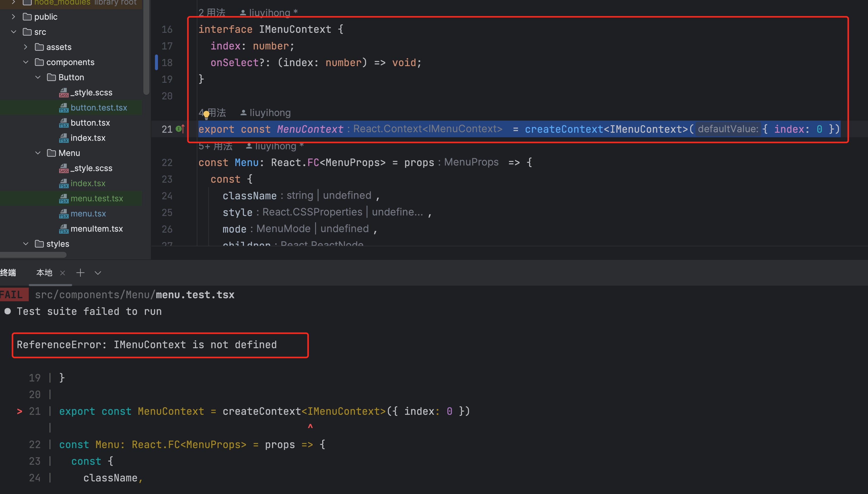868x494 pixels.
Task: Close the 本地 terminal tab
Action: pyautogui.click(x=62, y=273)
